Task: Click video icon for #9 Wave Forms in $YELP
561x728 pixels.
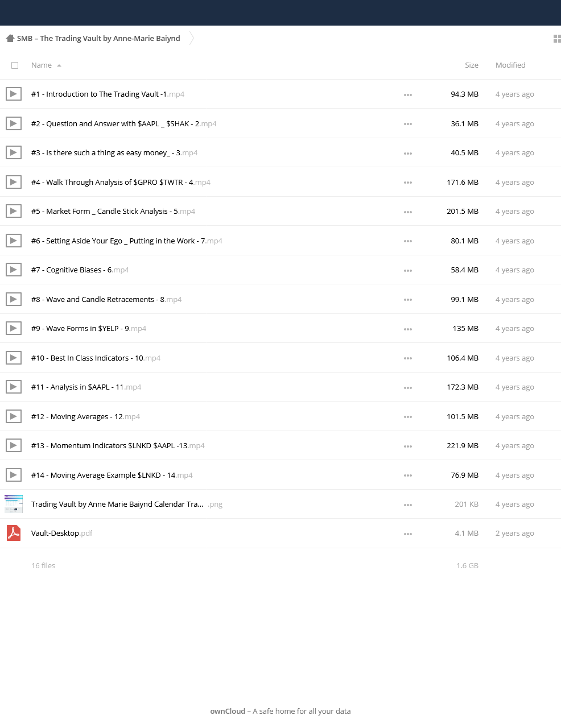Action: point(14,328)
